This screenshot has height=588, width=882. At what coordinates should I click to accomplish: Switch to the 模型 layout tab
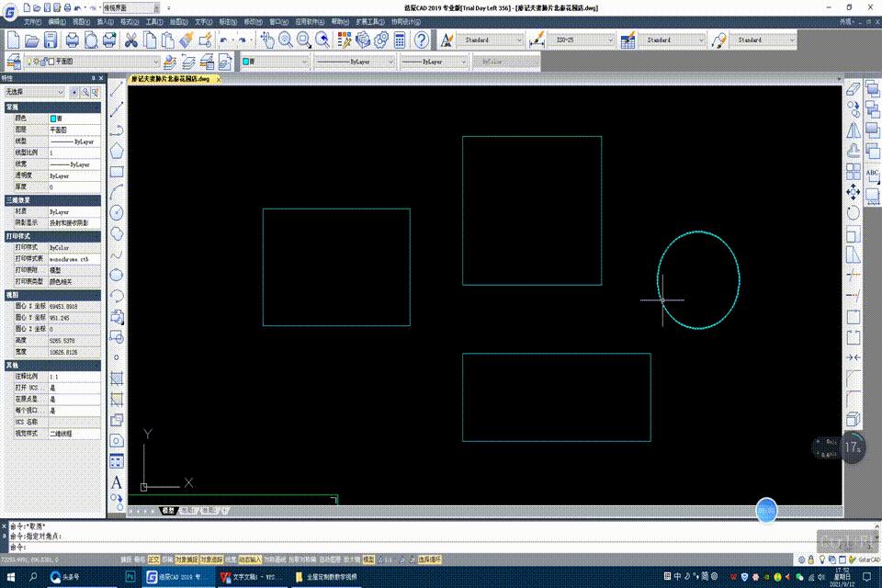(x=168, y=510)
